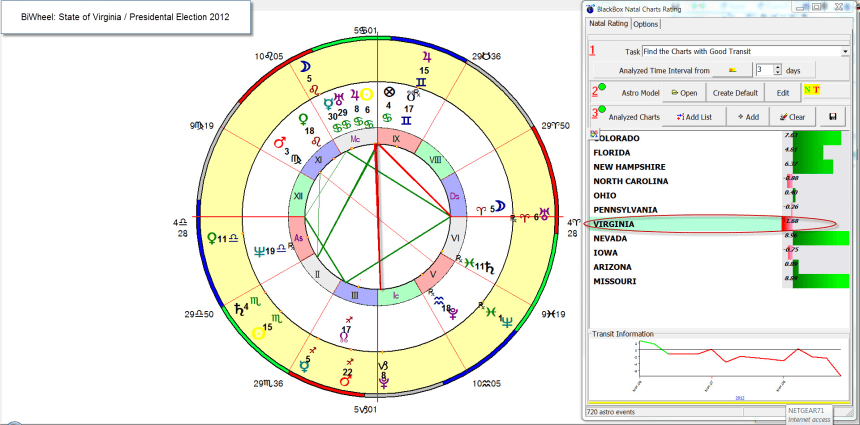Screen dimensions: 860x425
Task: Click the Analyzed Time Interval date icon
Action: [732, 70]
